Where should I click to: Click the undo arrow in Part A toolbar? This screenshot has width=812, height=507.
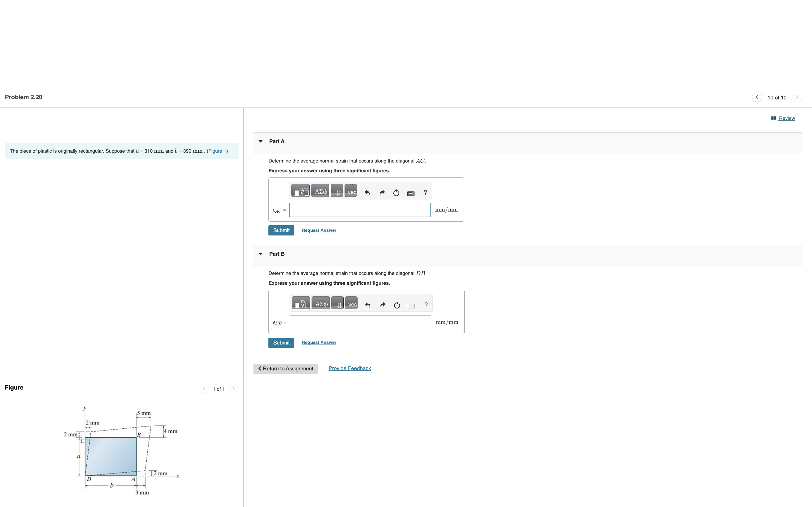pos(367,192)
